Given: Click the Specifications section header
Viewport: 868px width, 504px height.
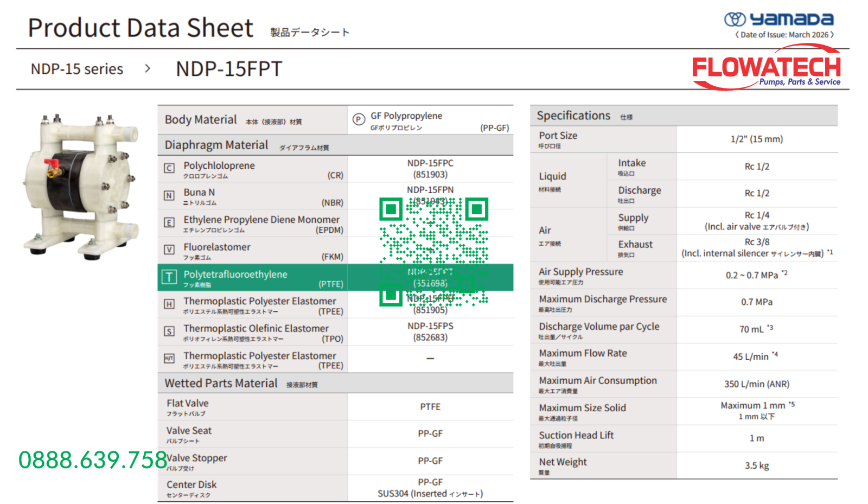Looking at the screenshot, I should [684, 116].
